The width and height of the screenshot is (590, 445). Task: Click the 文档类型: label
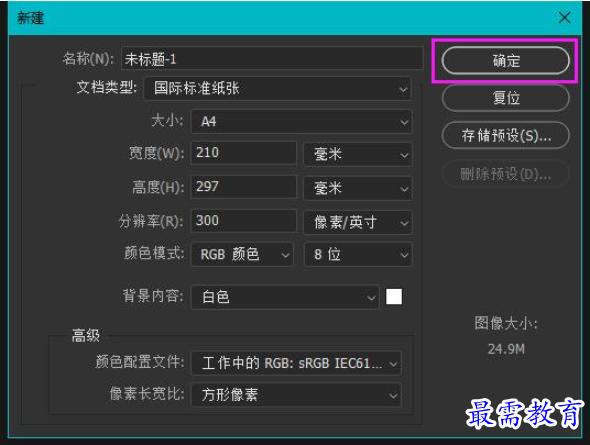[x=107, y=87]
